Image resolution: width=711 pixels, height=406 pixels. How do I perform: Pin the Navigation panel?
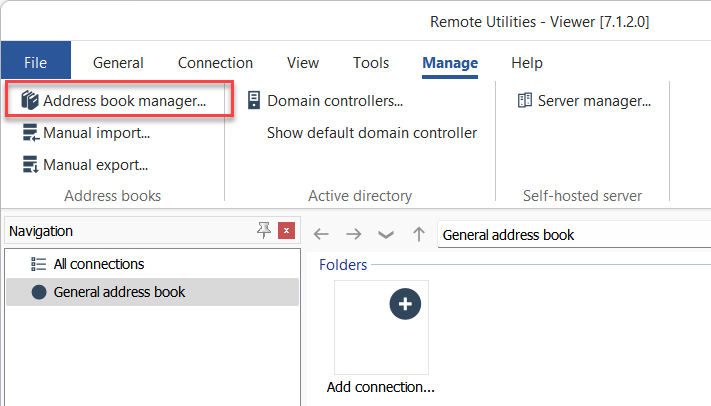click(264, 231)
